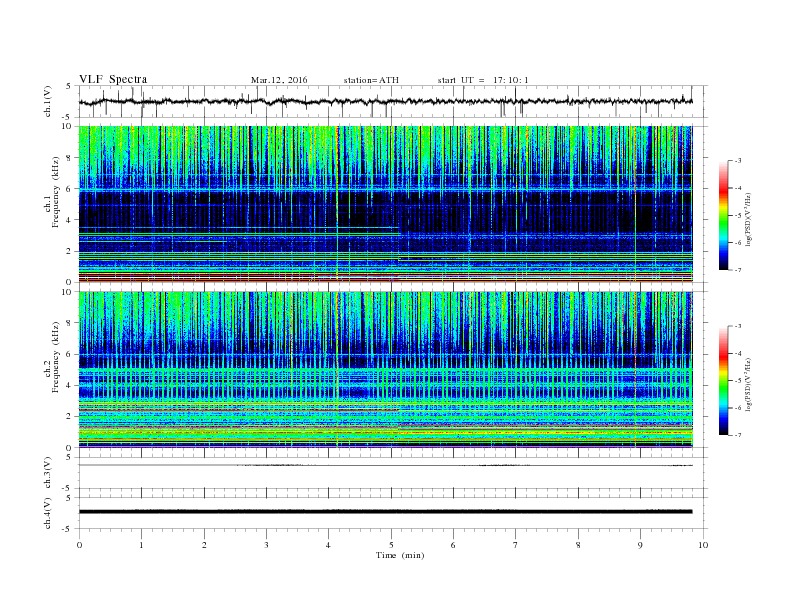Image resolution: width=792 pixels, height=612 pixels.
Task: Click the "1" time axis tick label
Action: pyautogui.click(x=141, y=545)
